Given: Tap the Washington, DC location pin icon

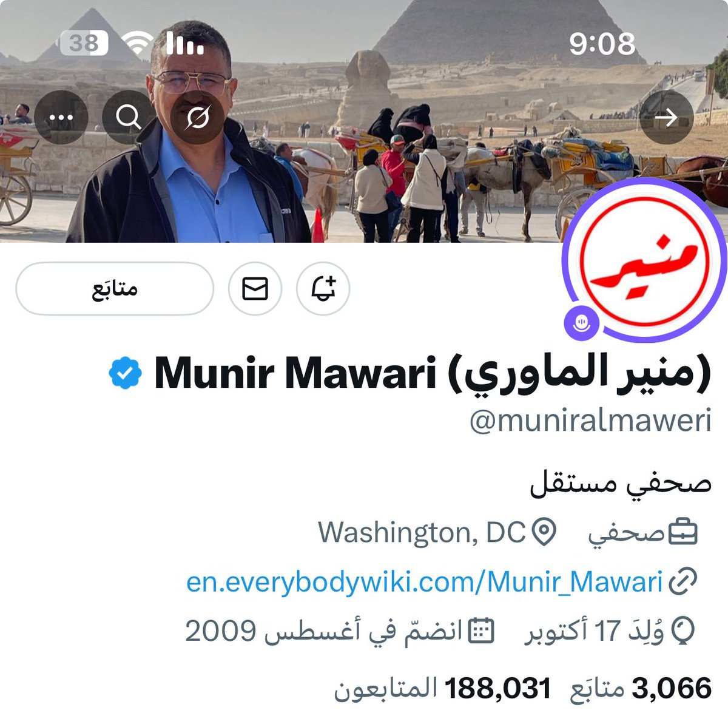Looking at the screenshot, I should point(544,532).
